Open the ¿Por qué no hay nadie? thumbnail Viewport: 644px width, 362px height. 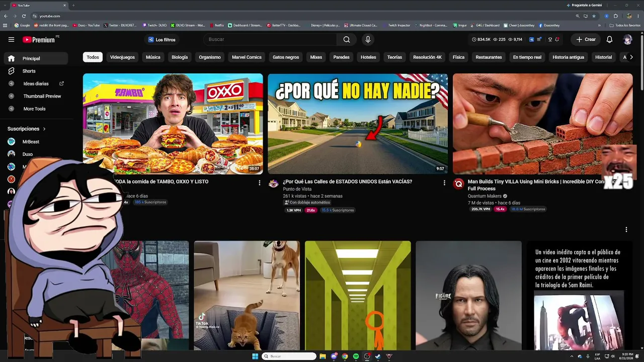click(x=358, y=124)
